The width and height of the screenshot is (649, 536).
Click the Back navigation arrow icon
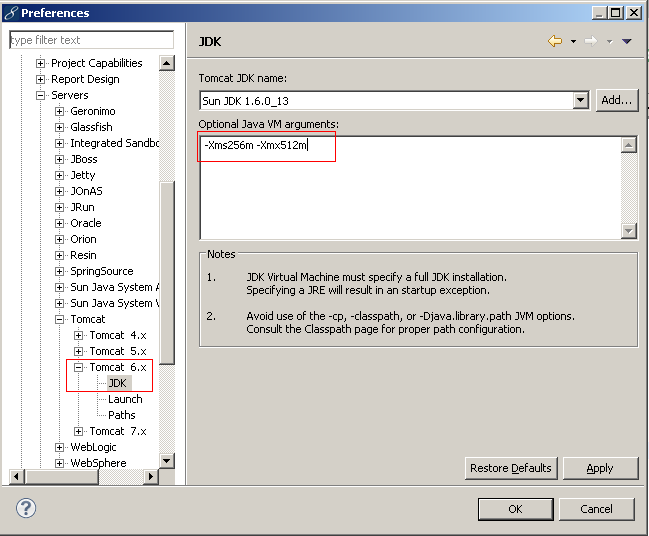pos(555,41)
